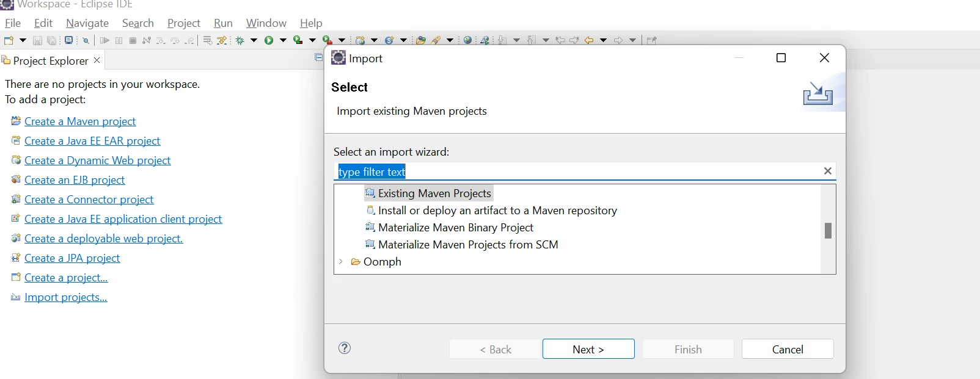Viewport: 980px width, 379px height.
Task: Open the External Tools dropdown arrow
Action: [x=342, y=40]
